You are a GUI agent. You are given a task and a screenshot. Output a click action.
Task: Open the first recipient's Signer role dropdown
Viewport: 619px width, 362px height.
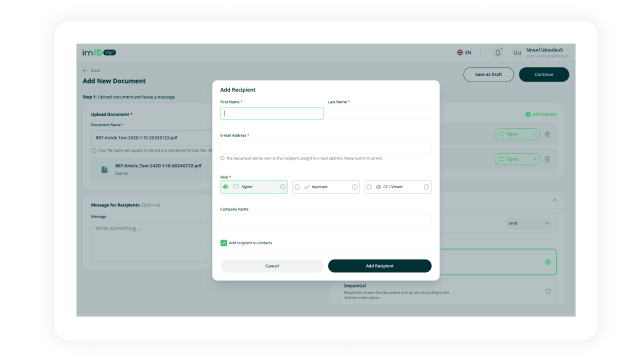click(517, 134)
